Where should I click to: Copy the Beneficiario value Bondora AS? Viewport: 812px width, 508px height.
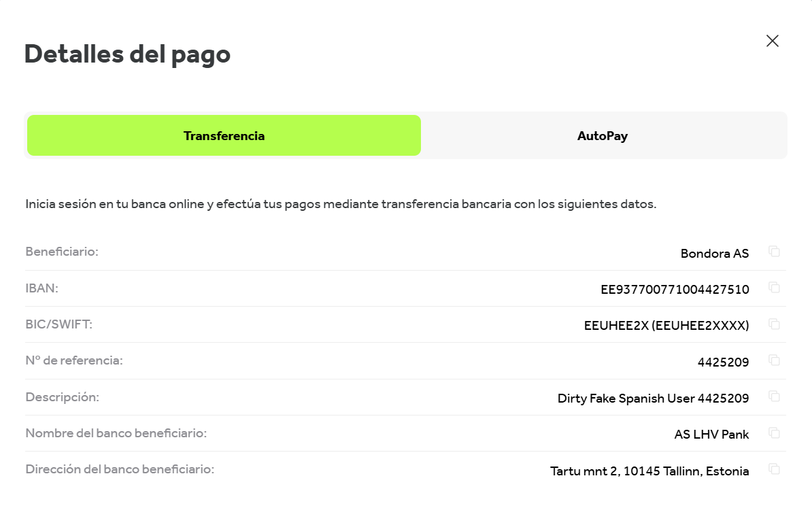click(774, 252)
